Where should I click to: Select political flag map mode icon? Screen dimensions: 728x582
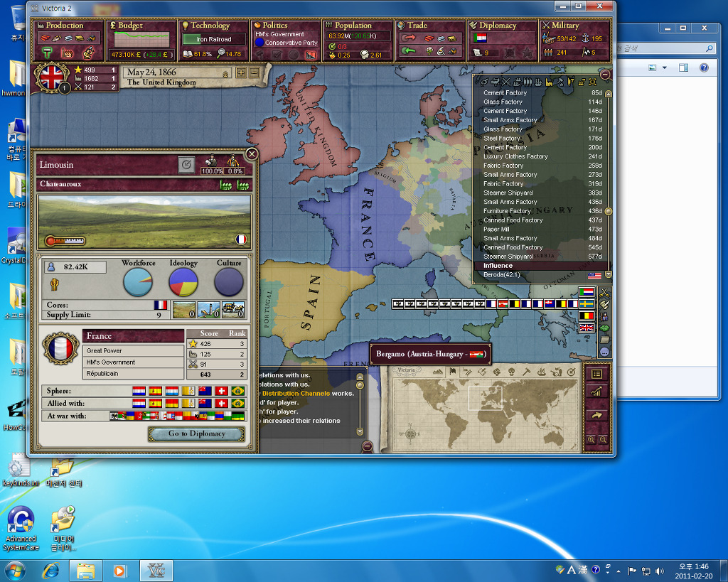pyautogui.click(x=453, y=371)
